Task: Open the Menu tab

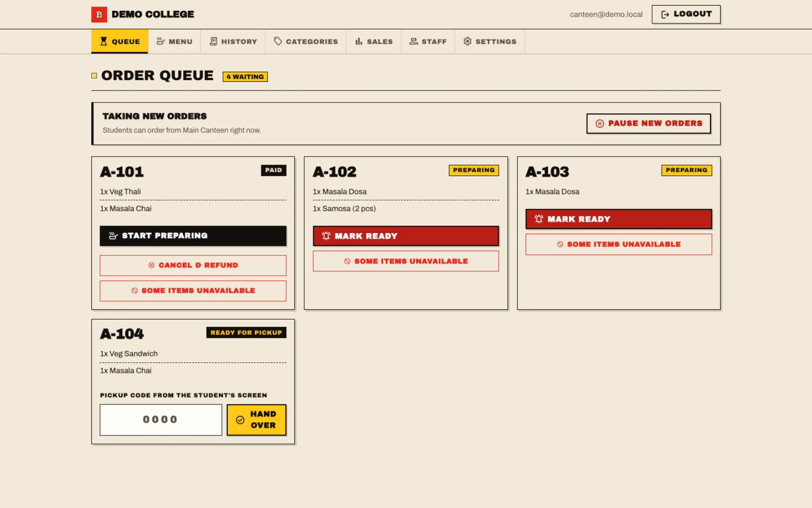Action: [x=174, y=42]
